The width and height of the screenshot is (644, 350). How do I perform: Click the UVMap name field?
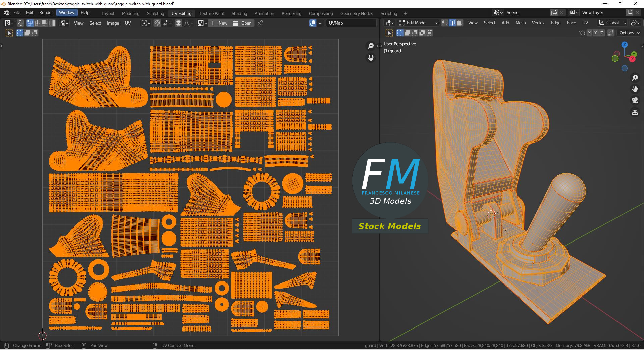click(x=351, y=23)
